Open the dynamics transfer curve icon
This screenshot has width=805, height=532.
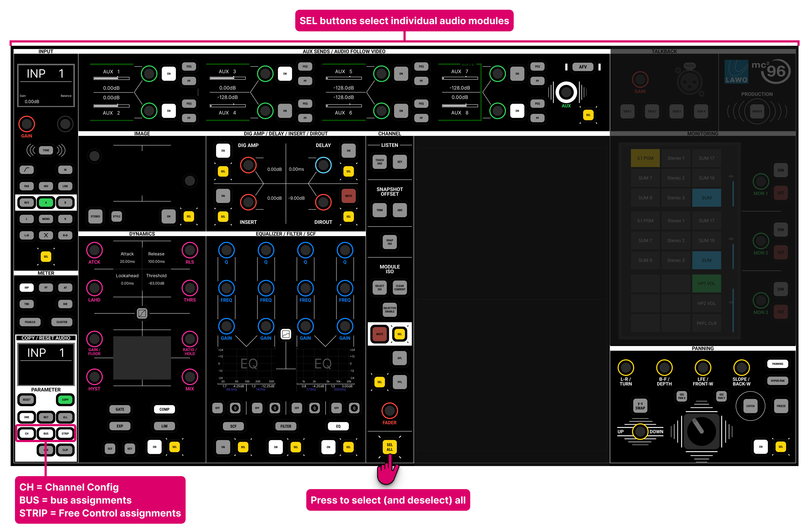coord(142,314)
